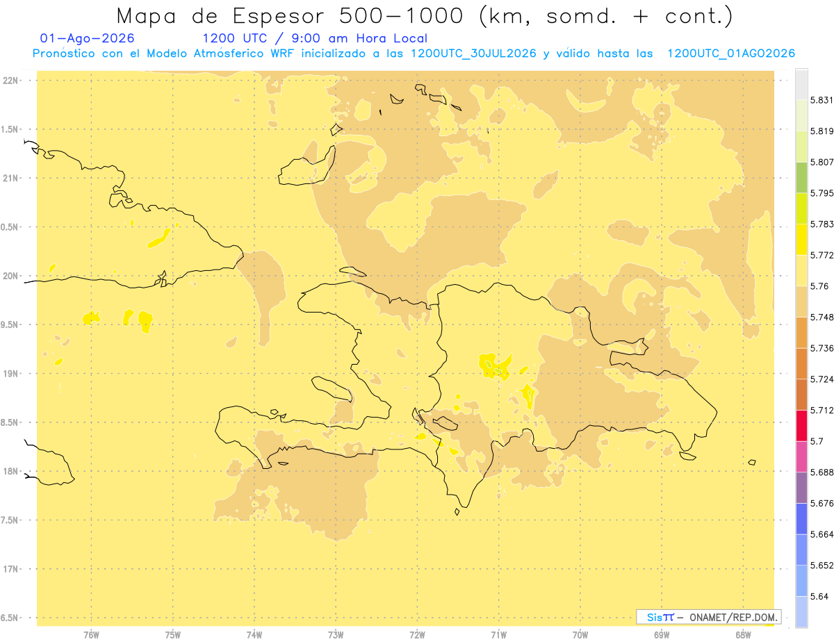Click the '5.783' colorbar value
Screen dimensions: 834x644
click(821, 224)
